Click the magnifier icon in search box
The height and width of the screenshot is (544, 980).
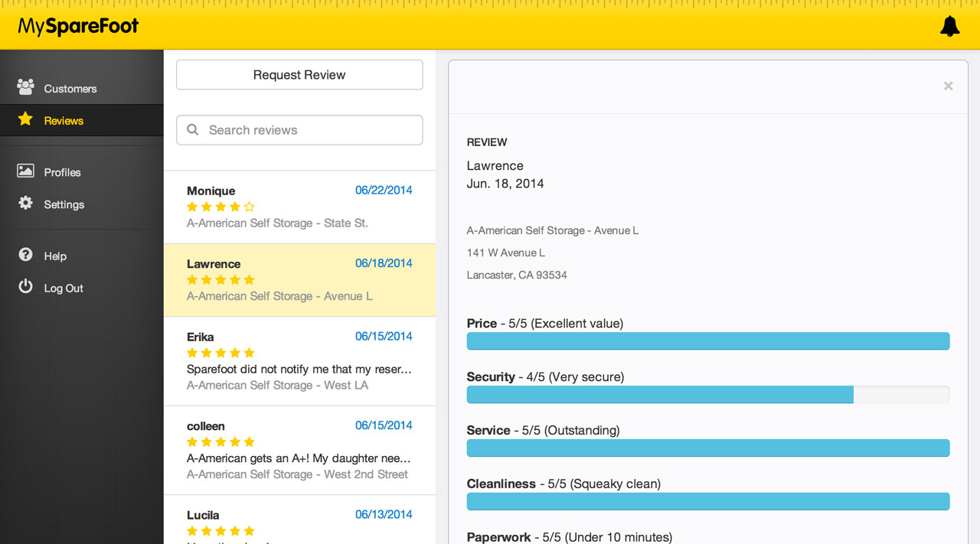(x=193, y=130)
